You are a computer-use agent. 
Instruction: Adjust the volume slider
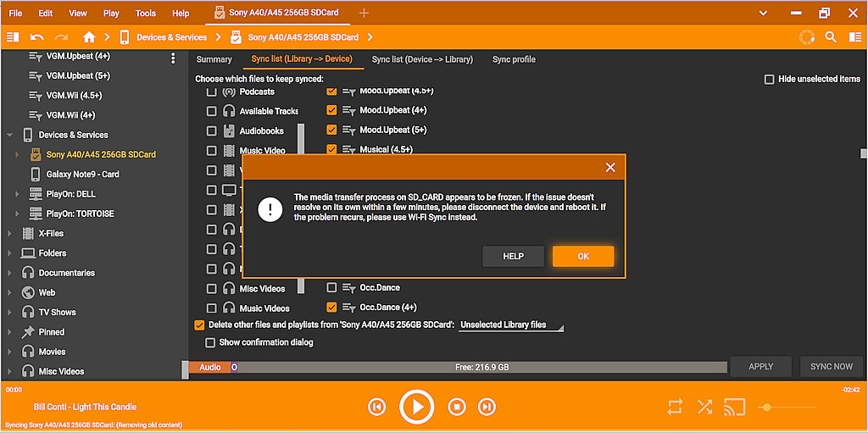coord(766,408)
